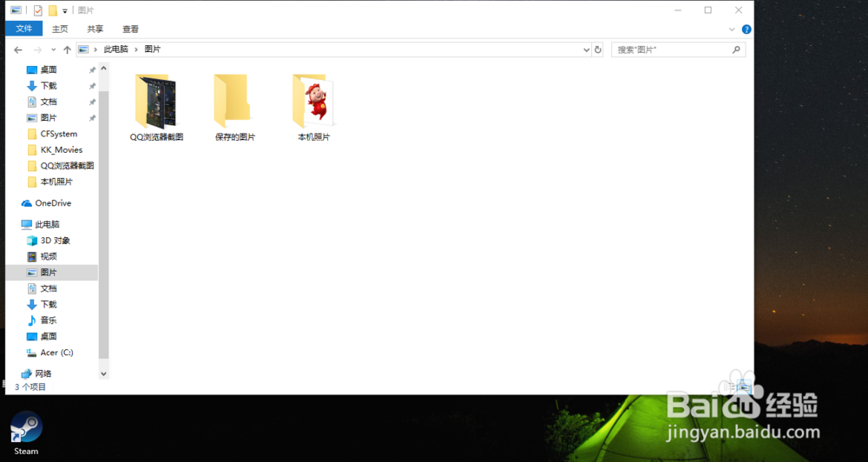868x462 pixels.
Task: Click the 音乐 music note icon
Action: [x=31, y=320]
